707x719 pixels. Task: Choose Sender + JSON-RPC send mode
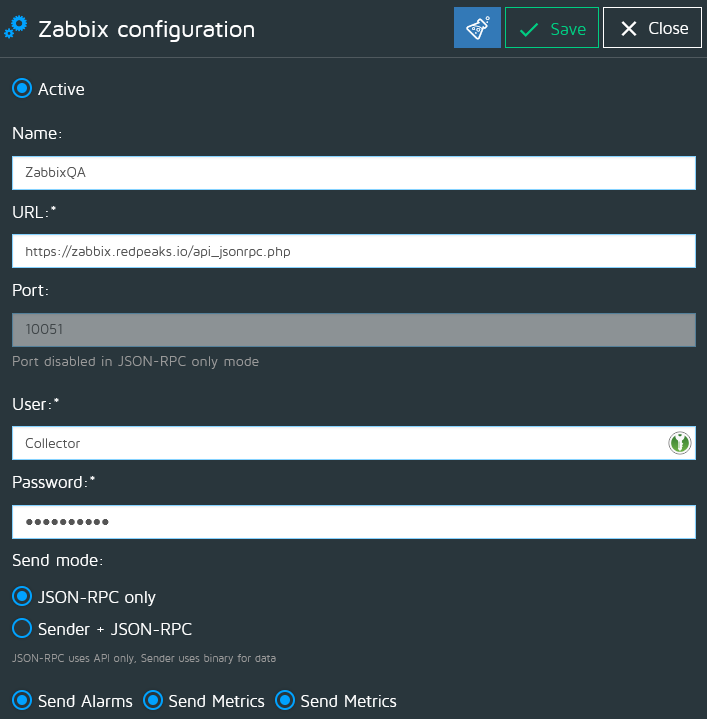[22, 629]
